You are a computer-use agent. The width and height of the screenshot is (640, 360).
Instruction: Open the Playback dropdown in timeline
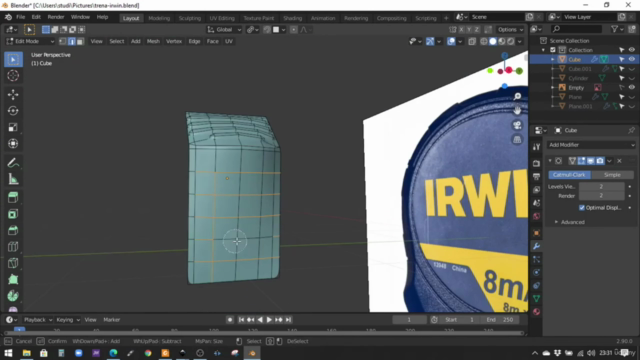[38, 320]
